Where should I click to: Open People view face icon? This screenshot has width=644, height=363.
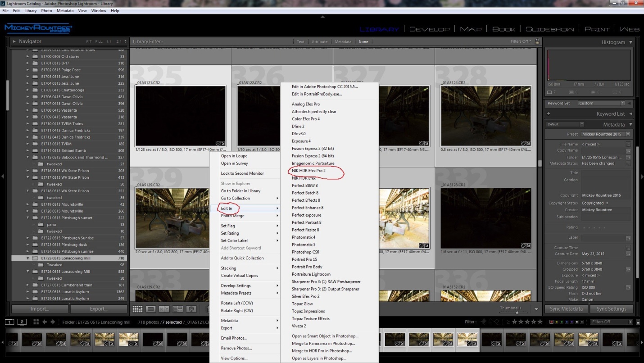[x=191, y=309]
